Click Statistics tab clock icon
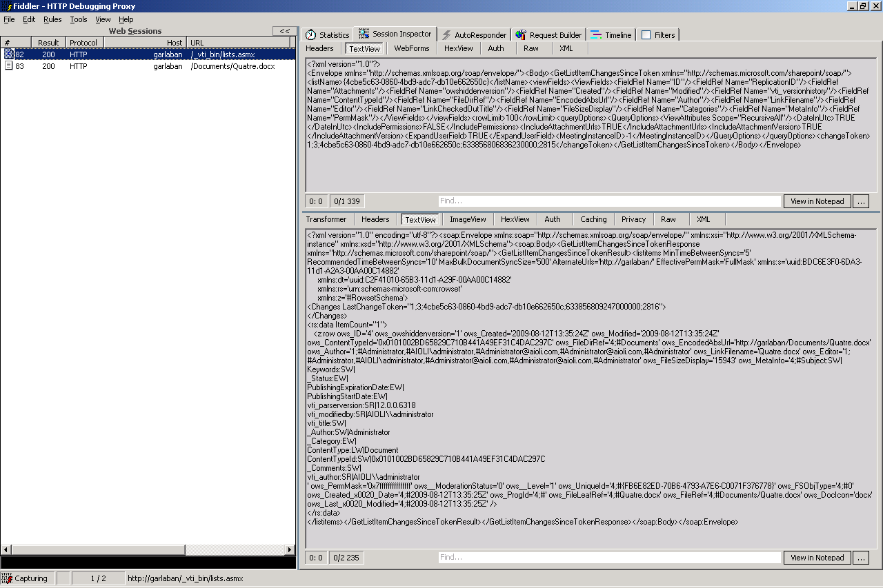Viewport: 883px width, 588px height. [x=311, y=35]
